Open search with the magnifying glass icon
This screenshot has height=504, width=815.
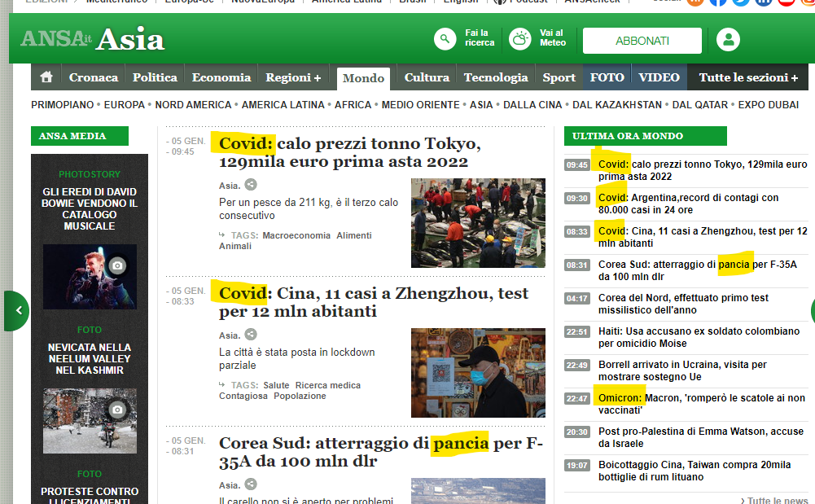pos(445,39)
